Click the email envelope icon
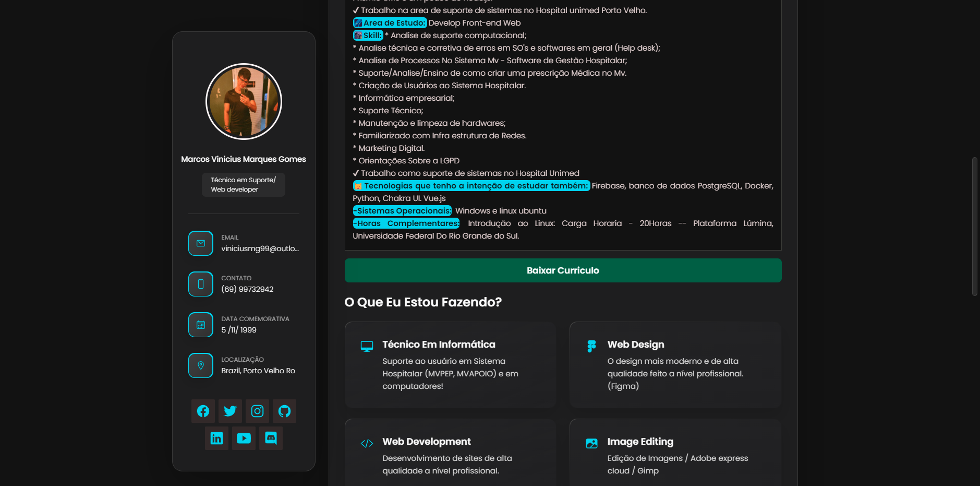 [x=200, y=243]
